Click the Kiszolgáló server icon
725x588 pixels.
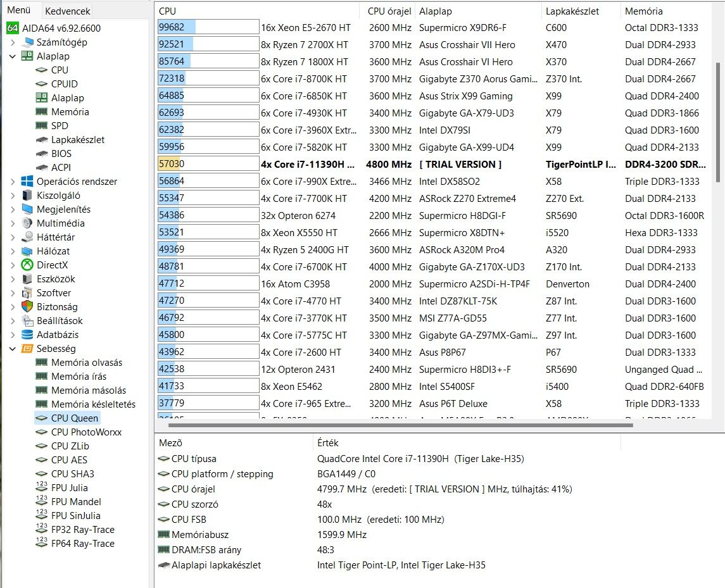[x=27, y=195]
